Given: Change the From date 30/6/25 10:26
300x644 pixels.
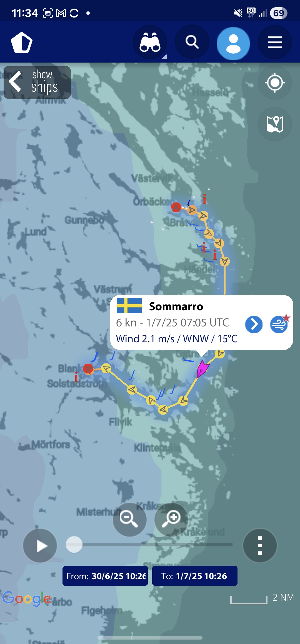Looking at the screenshot, I should (x=105, y=576).
